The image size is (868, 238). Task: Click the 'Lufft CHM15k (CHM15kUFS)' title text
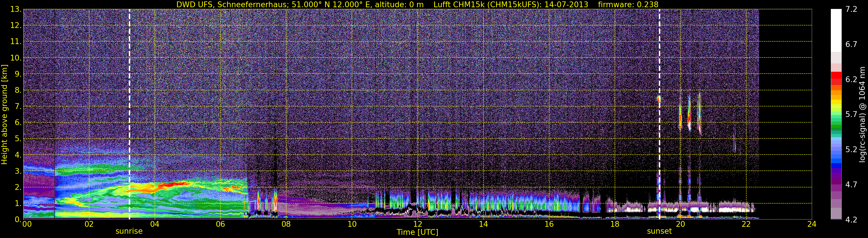[487, 4]
